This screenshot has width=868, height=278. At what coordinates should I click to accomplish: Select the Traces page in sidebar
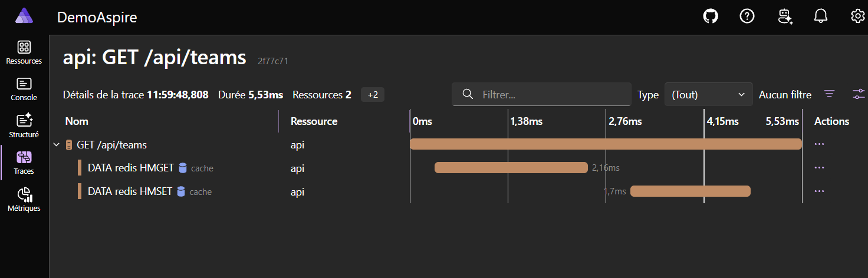pyautogui.click(x=24, y=163)
